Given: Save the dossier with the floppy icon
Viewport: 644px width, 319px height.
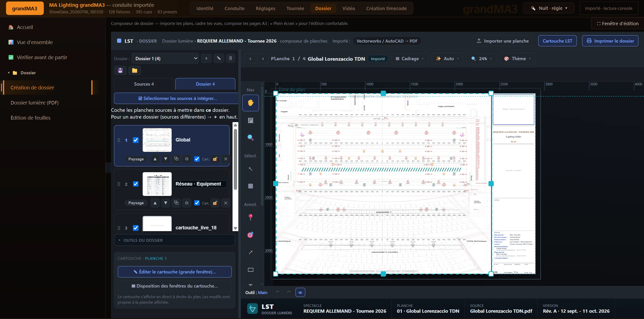Looking at the screenshot, I should [x=120, y=70].
